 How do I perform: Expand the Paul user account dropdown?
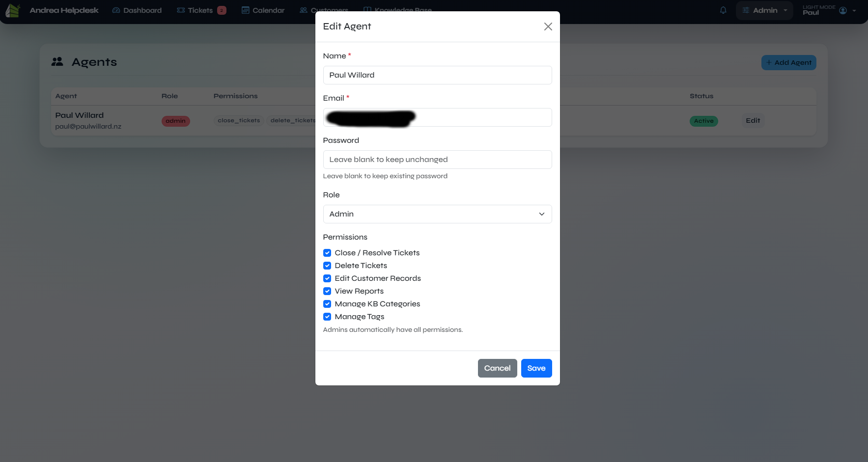tap(854, 10)
